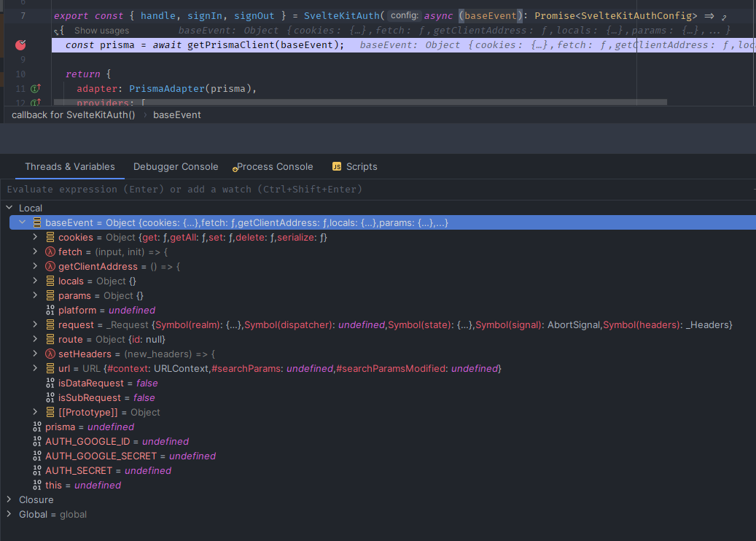Image resolution: width=756 pixels, height=541 pixels.
Task: Click the implementation gutter icon on line 11
Action: click(x=36, y=88)
